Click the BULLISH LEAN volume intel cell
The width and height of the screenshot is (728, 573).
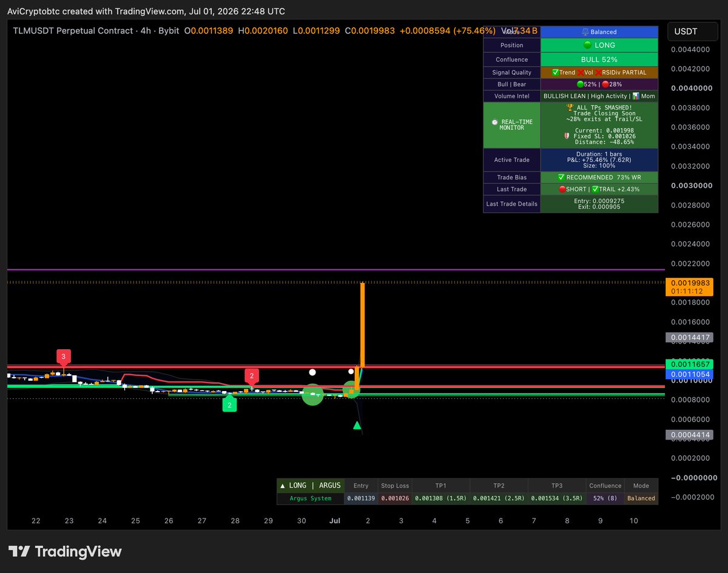[x=599, y=96]
